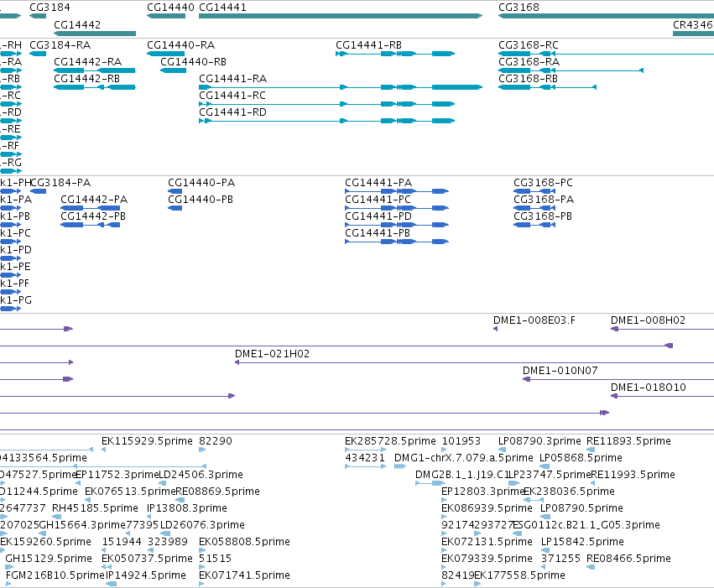Select the CG14441-RB transcript label
Viewport: 714px width, 588px height.
tap(369, 45)
